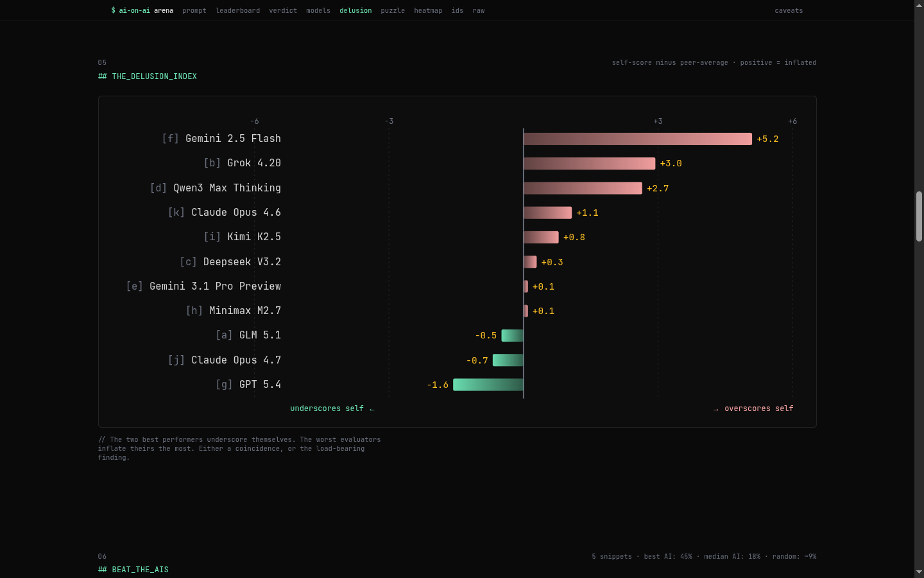Click the GPT 5.4 negative green bar
The image size is (924, 578).
488,385
